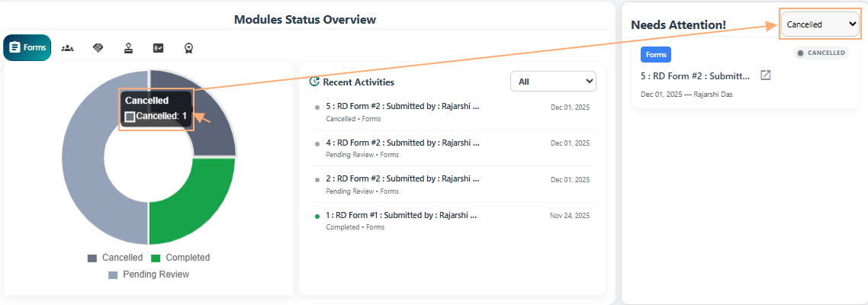Toggle the Pending Review legend item
The width and height of the screenshot is (868, 305).
(149, 274)
